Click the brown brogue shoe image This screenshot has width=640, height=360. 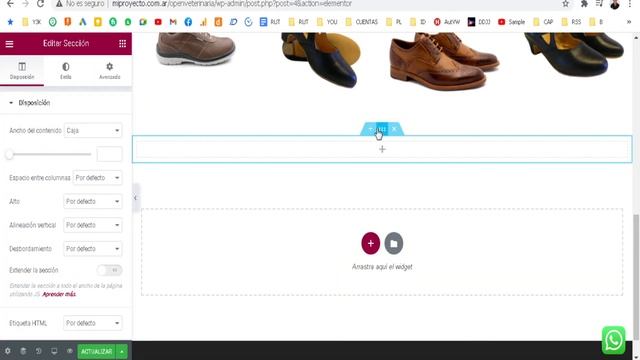click(444, 61)
